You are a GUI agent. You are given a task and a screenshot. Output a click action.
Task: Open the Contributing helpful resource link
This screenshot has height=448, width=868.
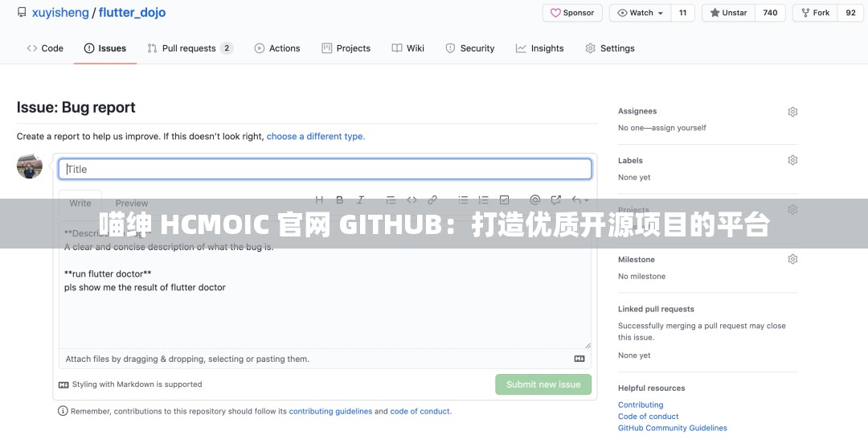point(641,405)
